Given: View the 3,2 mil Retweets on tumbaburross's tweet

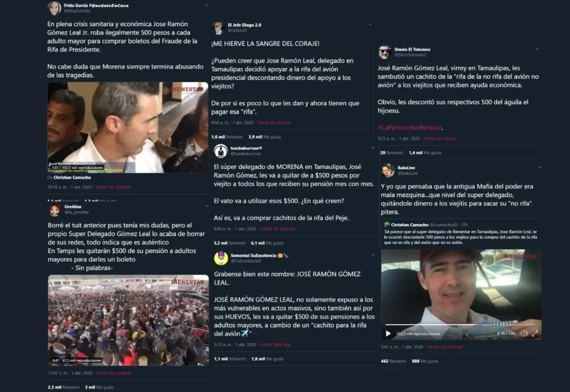Looking at the screenshot, I should click(229, 243).
